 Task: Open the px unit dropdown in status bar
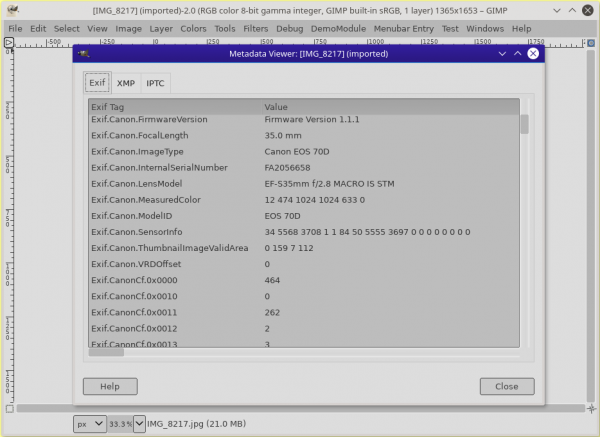click(90, 424)
